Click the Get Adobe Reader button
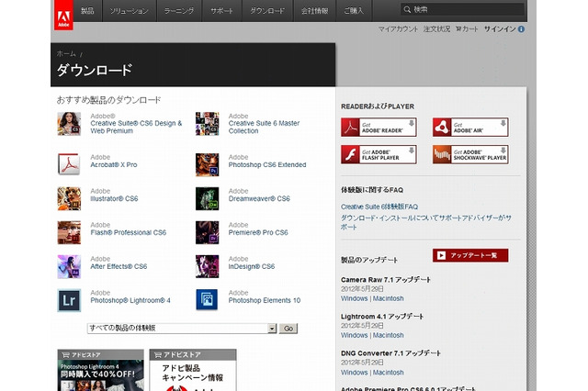 (x=379, y=127)
